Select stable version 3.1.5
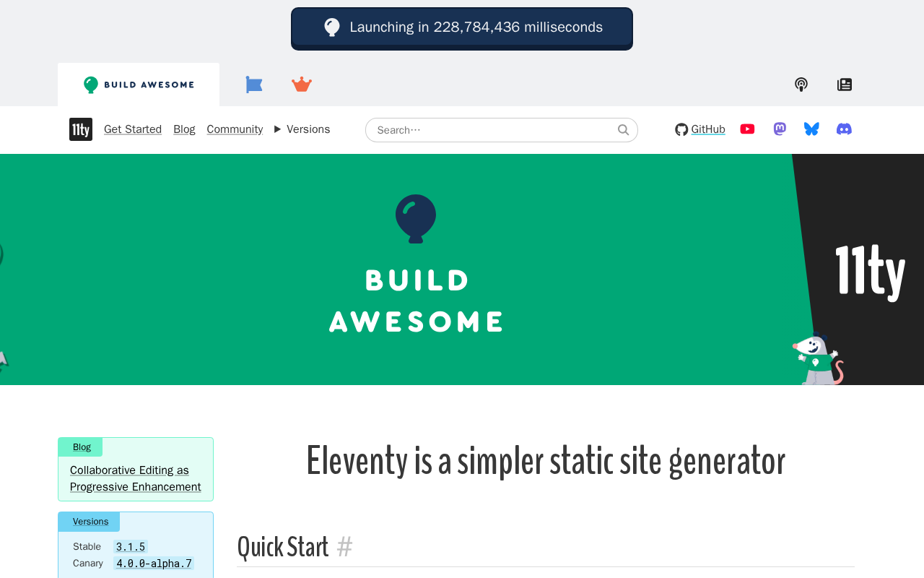Image resolution: width=924 pixels, height=578 pixels. pyautogui.click(x=131, y=547)
